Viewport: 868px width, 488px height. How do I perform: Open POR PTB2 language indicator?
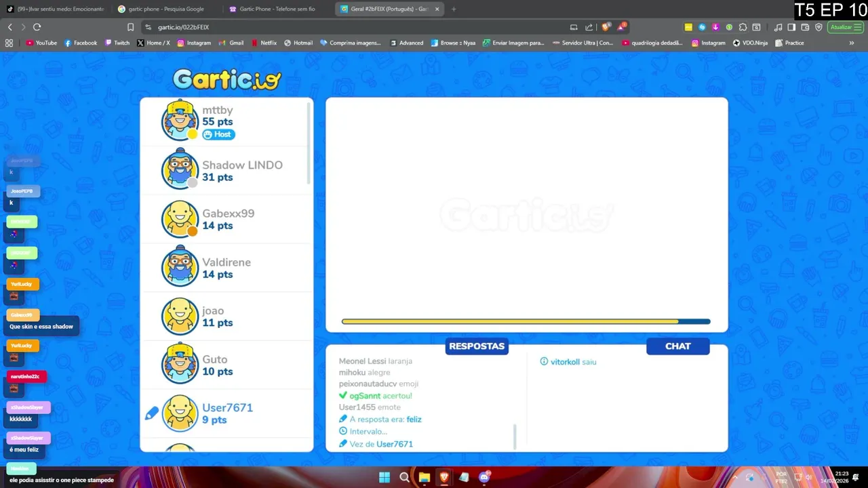781,477
